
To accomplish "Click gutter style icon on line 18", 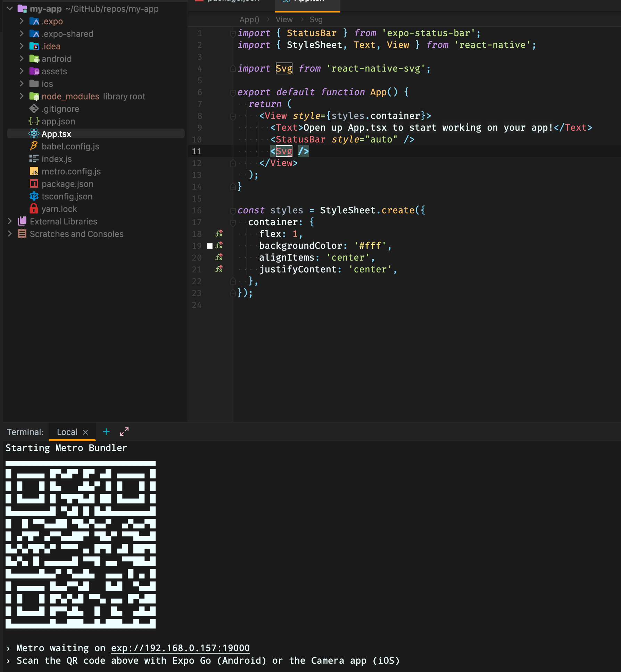I will [x=219, y=233].
